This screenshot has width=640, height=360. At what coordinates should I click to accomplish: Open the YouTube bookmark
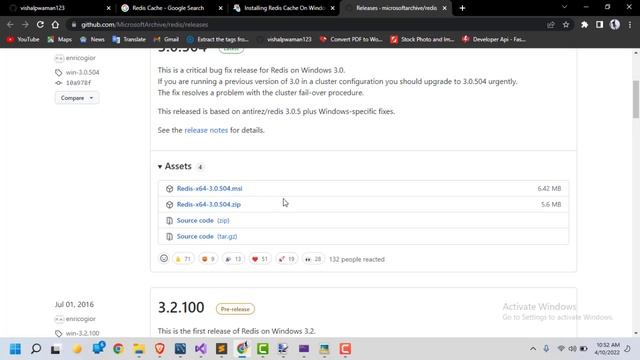pos(23,39)
